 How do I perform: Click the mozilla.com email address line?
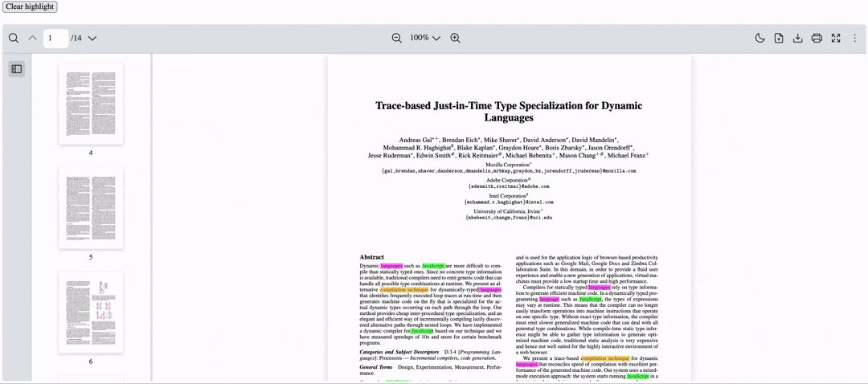(509, 171)
